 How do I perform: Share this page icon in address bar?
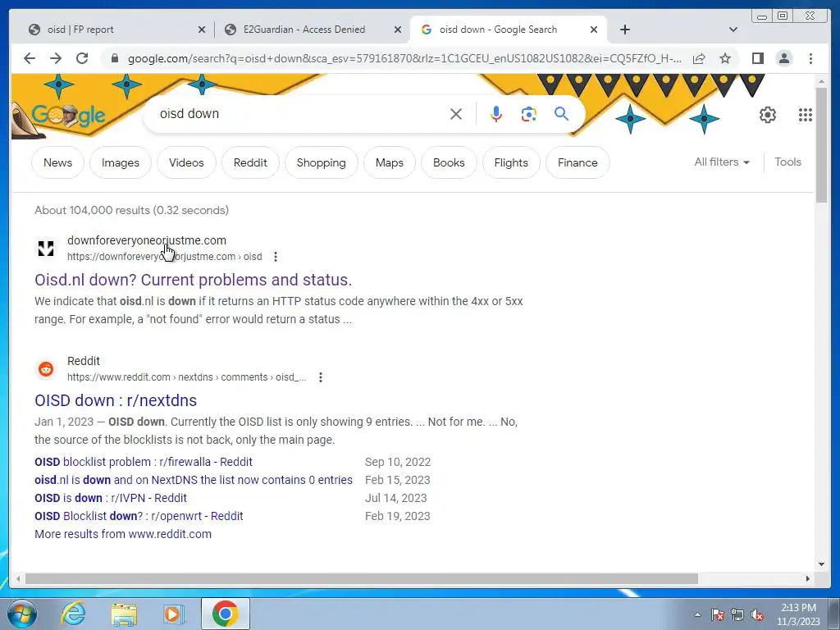pyautogui.click(x=699, y=58)
